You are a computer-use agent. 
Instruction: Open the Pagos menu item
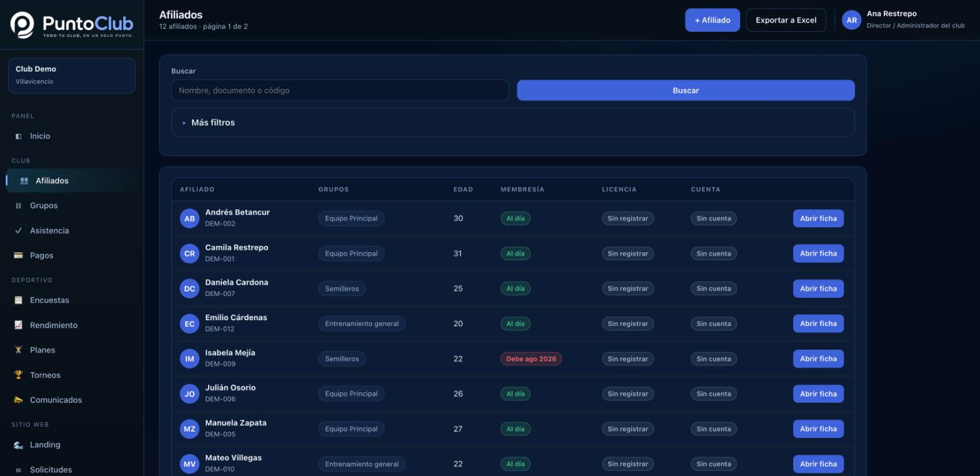click(72, 256)
